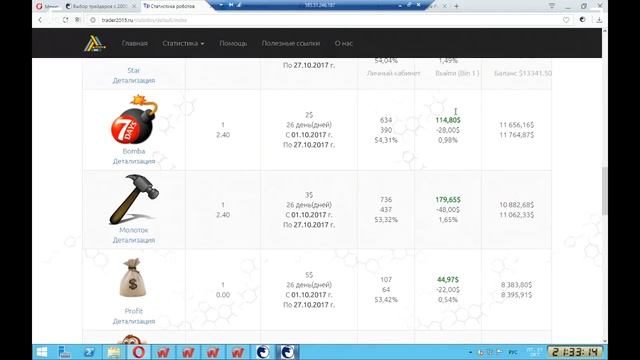Viewport: 640px width, 360px height.
Task: Open the downloads arrow icon in the browser
Action: pos(599,20)
